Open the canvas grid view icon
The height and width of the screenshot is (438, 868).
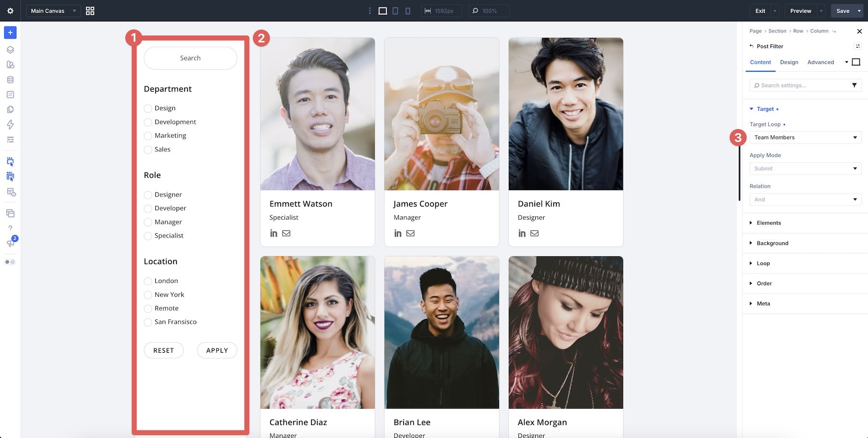click(90, 11)
